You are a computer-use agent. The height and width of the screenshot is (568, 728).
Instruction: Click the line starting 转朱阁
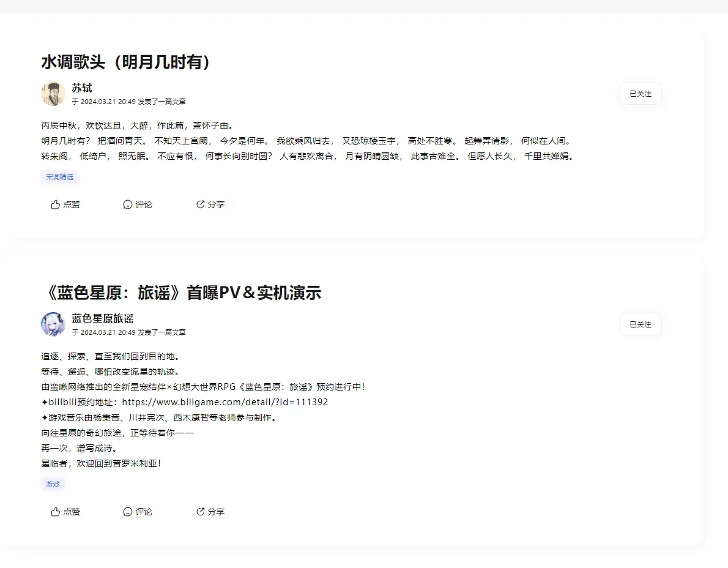pos(308,156)
